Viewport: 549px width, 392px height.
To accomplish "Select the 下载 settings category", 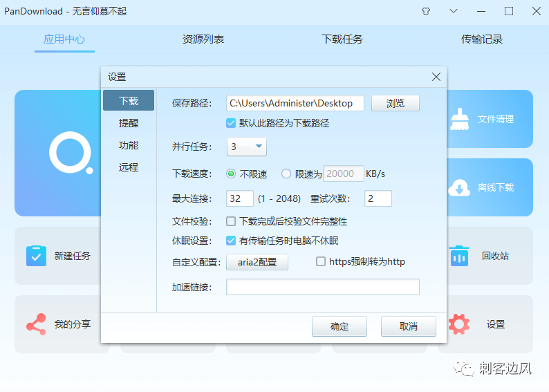I will (x=129, y=100).
